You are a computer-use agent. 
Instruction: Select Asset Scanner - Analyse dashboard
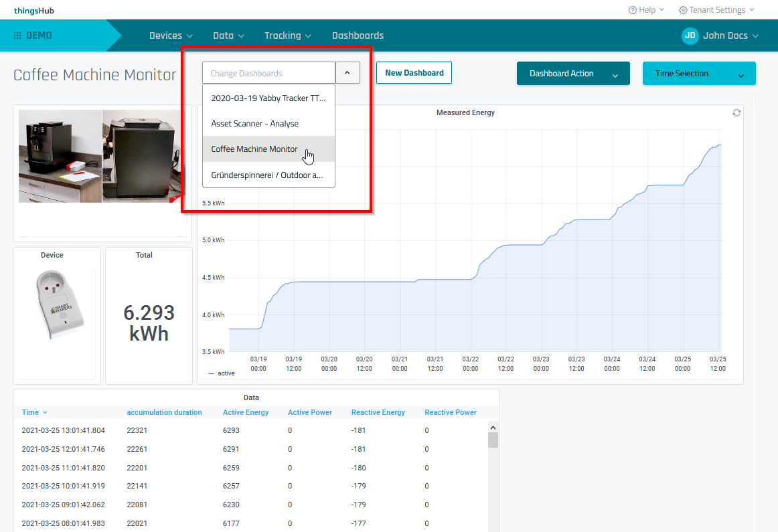255,124
